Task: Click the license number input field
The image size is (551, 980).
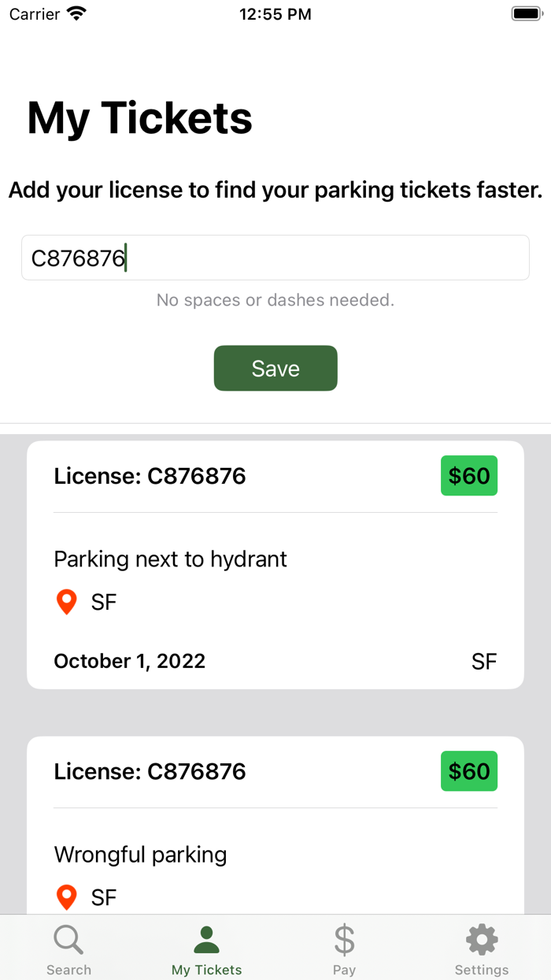Action: (275, 258)
